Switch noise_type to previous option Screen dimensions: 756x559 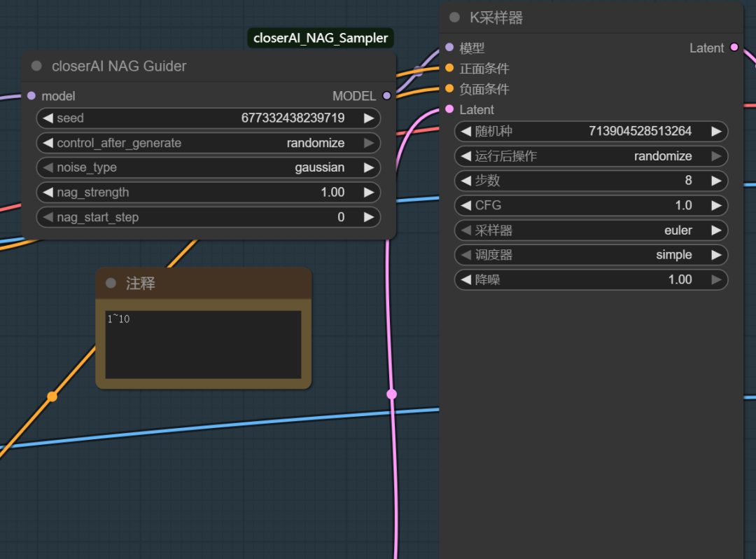48,168
